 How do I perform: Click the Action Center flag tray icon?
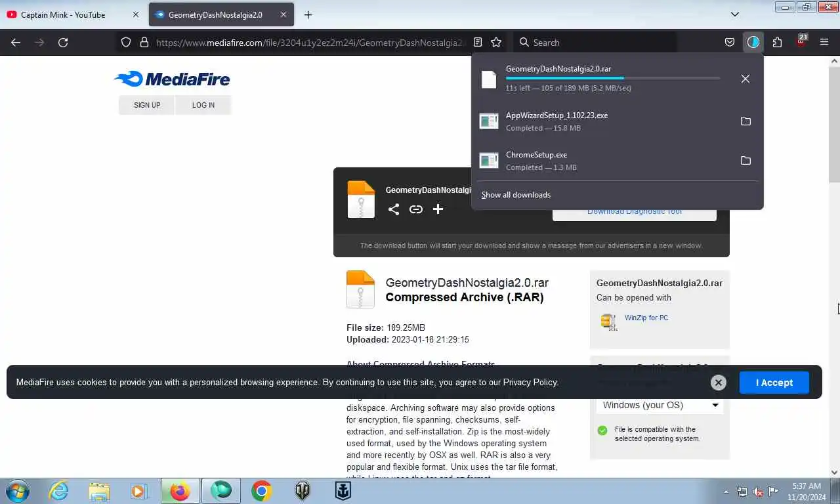pyautogui.click(x=774, y=492)
